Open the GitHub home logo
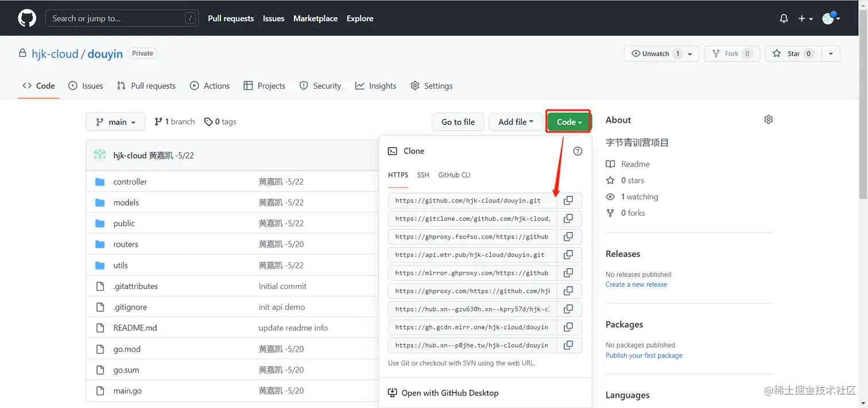868x408 pixels. pyautogui.click(x=27, y=18)
